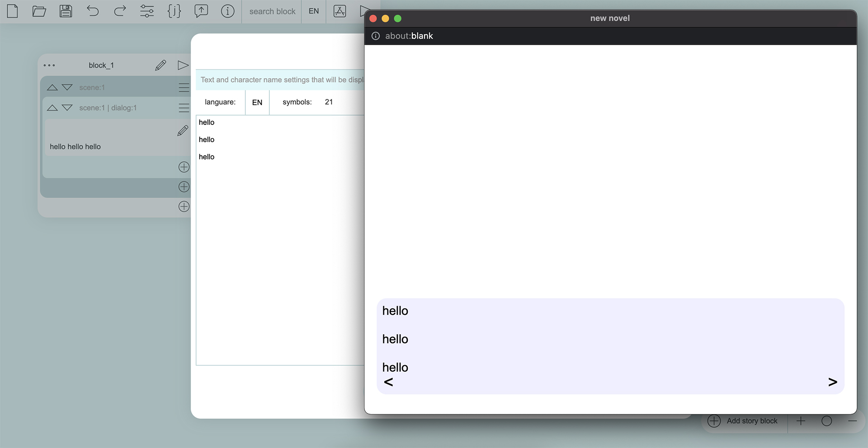Click the export upload icon
The width and height of the screenshot is (868, 448).
[201, 11]
